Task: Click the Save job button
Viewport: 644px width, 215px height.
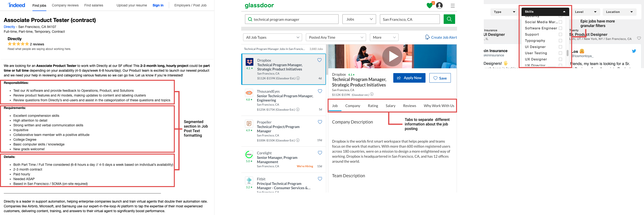Action: click(440, 78)
